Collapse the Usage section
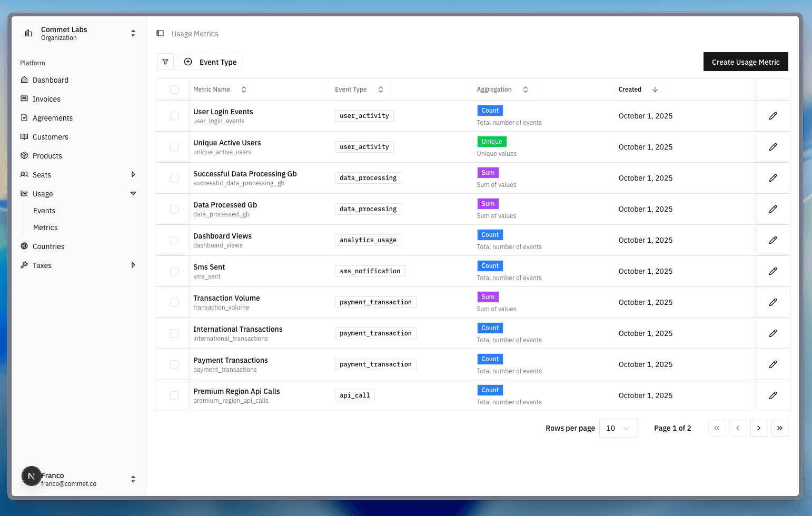The height and width of the screenshot is (516, 812). click(x=133, y=193)
